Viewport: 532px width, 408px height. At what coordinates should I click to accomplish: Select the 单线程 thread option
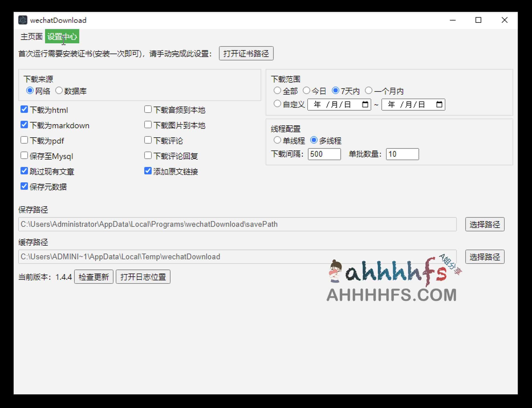(277, 140)
